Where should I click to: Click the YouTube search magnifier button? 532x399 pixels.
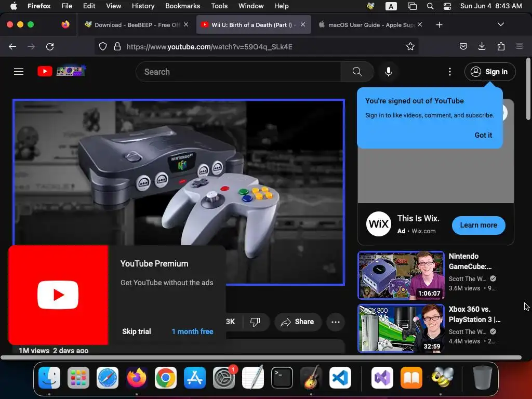coord(357,72)
